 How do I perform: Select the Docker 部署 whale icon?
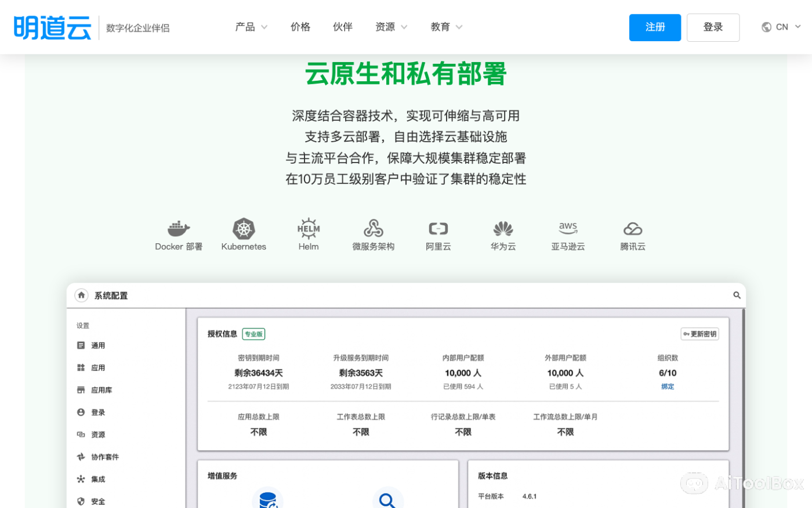coord(177,228)
